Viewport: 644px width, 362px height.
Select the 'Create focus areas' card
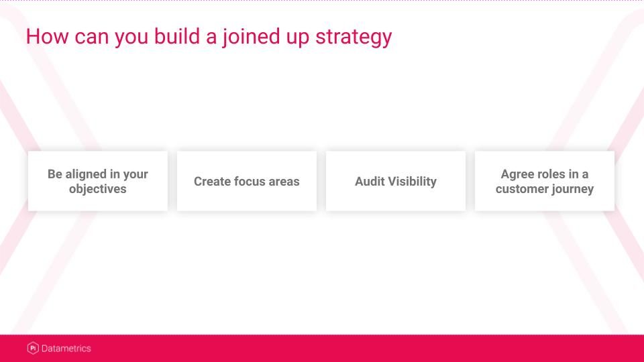click(247, 181)
